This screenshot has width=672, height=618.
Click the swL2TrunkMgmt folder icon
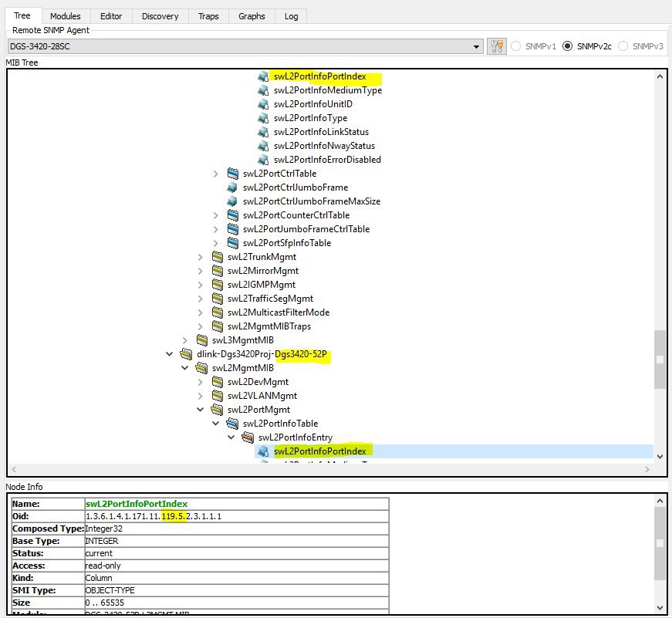218,257
